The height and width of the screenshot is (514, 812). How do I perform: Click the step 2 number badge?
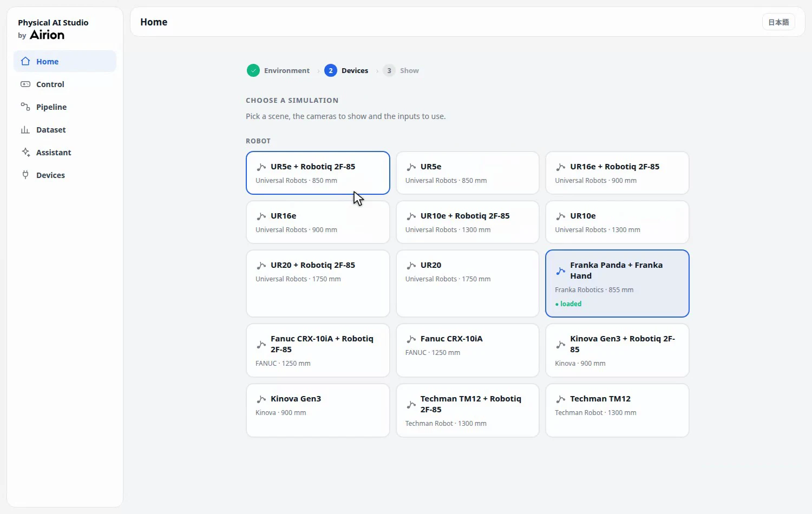coord(331,70)
